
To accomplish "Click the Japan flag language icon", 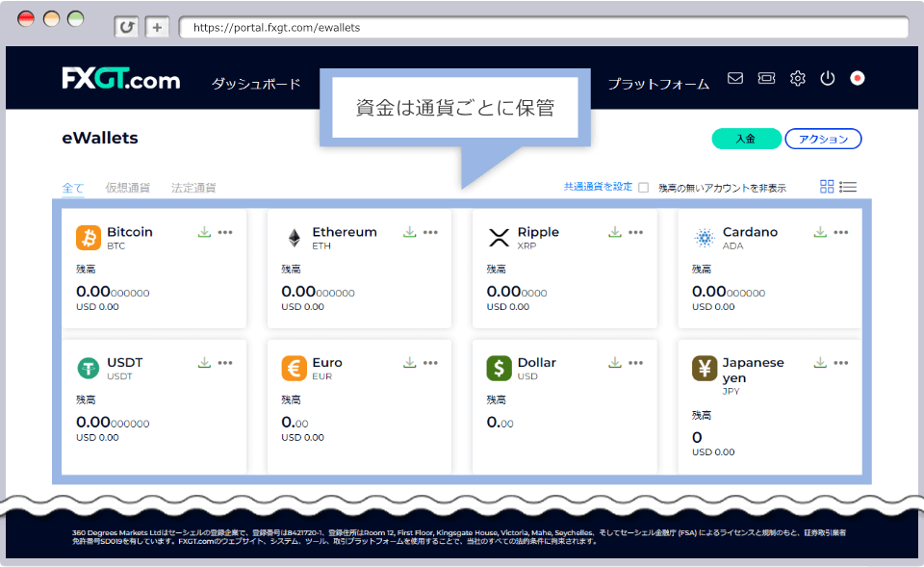I will 858,78.
